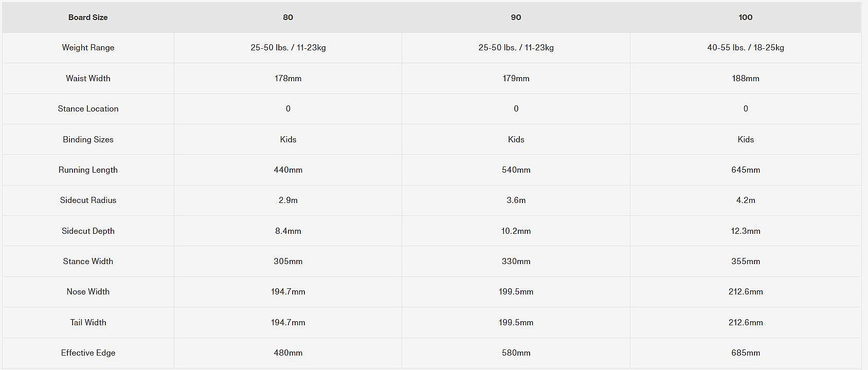868x370 pixels.
Task: Click the Waist Width row label
Action: point(88,79)
